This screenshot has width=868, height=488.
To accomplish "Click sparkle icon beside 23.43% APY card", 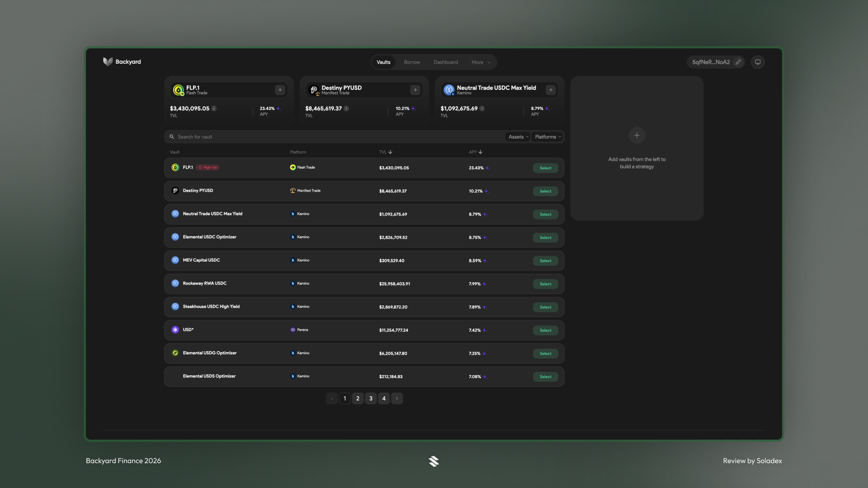I will tap(278, 108).
